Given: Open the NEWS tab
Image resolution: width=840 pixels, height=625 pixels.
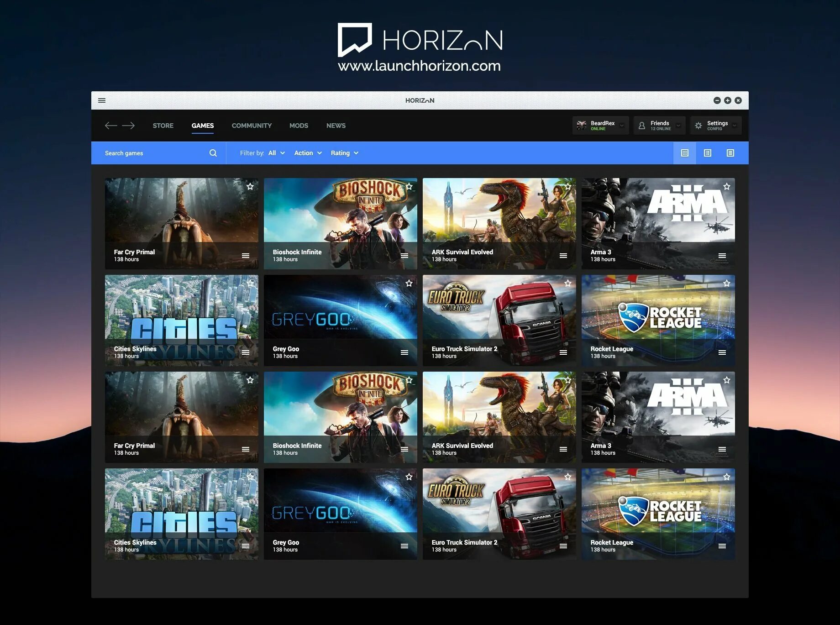Looking at the screenshot, I should point(336,126).
